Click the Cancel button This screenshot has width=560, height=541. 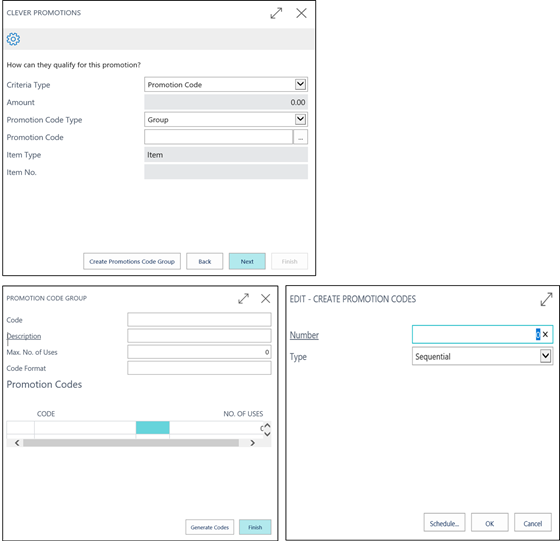click(532, 523)
